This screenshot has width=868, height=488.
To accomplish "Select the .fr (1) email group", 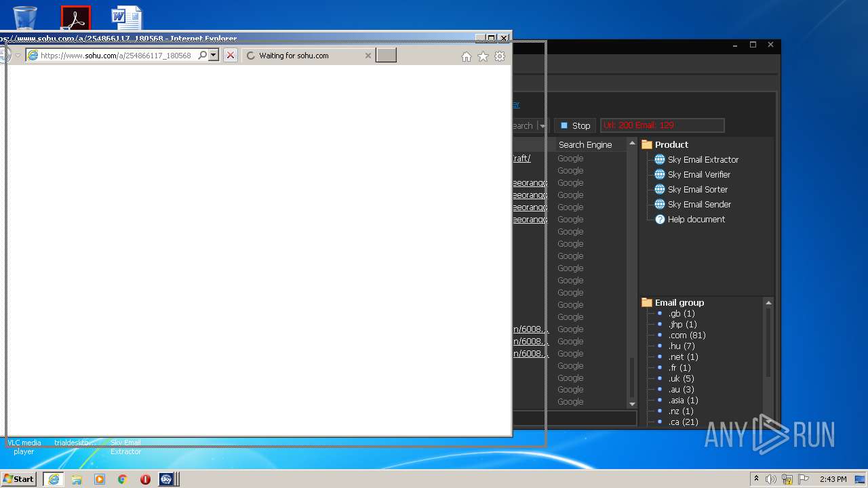I will tap(680, 367).
